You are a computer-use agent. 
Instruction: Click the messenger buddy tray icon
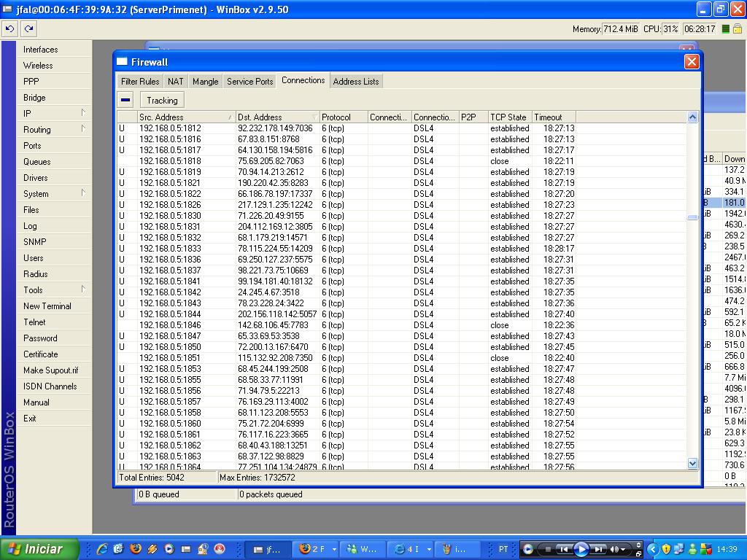pos(692,549)
